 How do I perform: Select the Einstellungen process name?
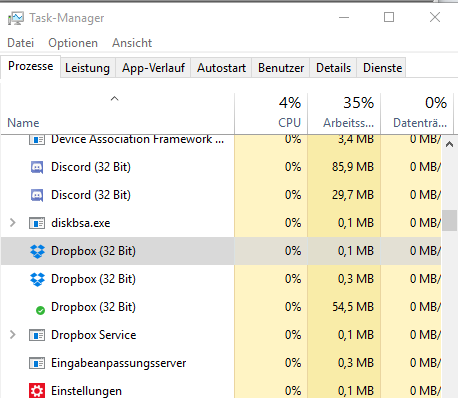pyautogui.click(x=86, y=391)
